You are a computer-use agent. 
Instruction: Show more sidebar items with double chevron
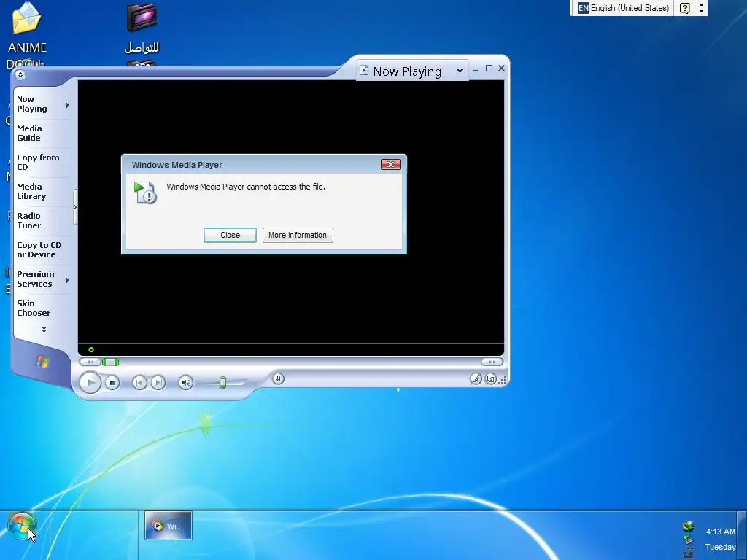44,329
